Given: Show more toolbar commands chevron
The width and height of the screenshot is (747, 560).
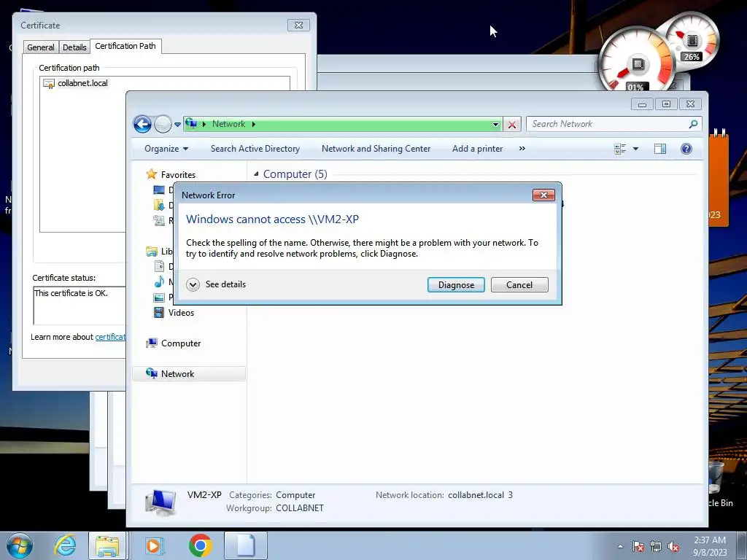Looking at the screenshot, I should pos(522,149).
